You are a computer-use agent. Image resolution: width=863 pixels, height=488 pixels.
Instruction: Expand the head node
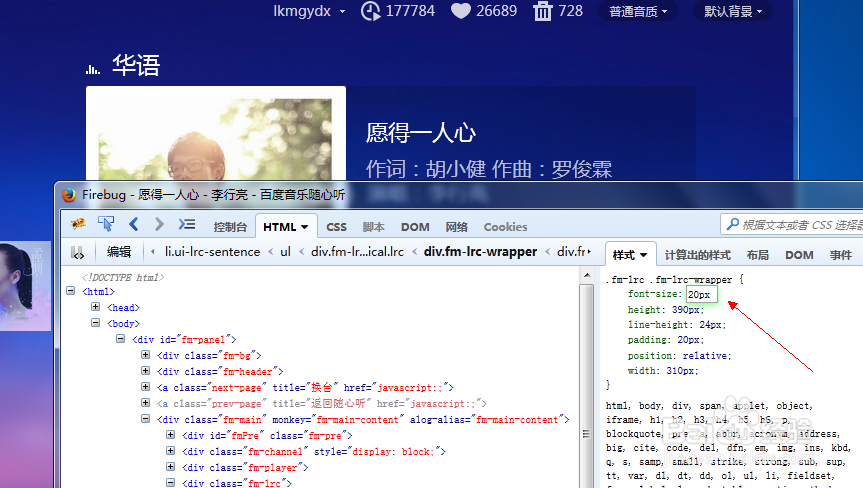tap(95, 306)
